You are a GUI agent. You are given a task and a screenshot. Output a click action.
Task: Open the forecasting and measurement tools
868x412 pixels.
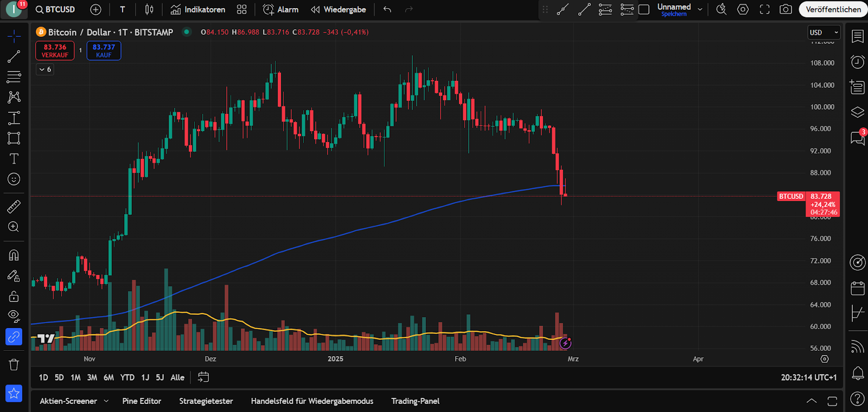click(14, 118)
